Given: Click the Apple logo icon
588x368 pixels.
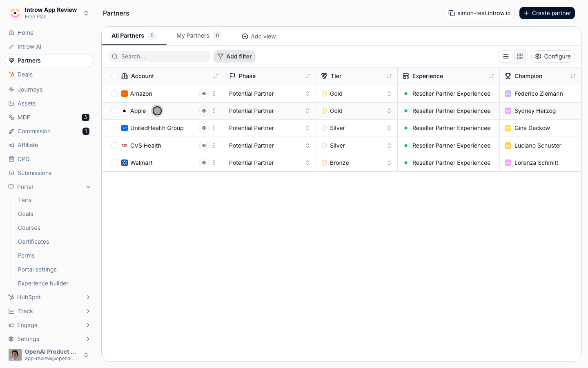Looking at the screenshot, I should pyautogui.click(x=125, y=111).
